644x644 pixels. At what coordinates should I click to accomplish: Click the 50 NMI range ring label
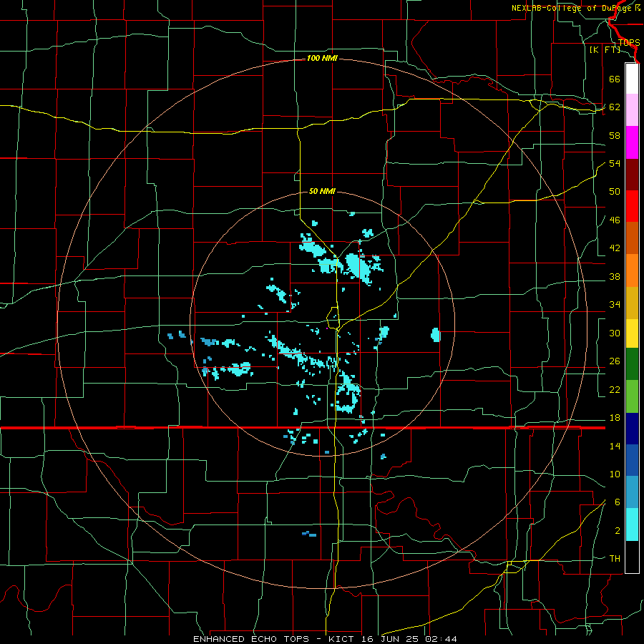[322, 191]
